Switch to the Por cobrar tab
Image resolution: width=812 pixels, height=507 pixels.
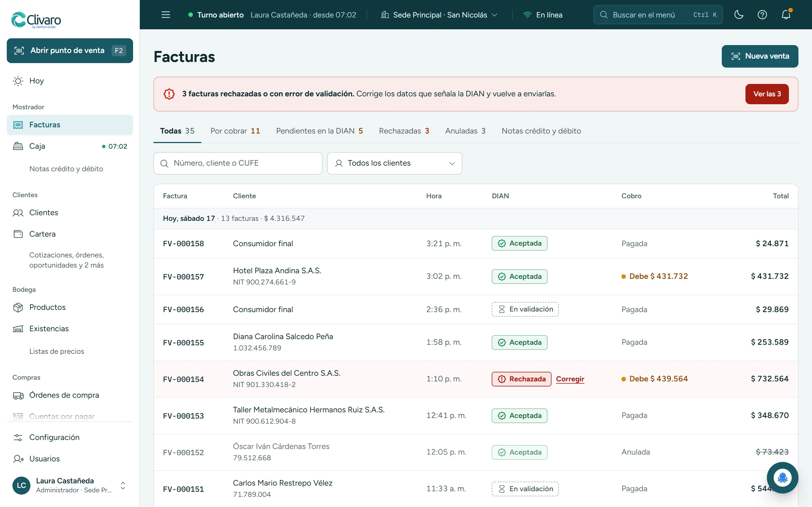235,131
